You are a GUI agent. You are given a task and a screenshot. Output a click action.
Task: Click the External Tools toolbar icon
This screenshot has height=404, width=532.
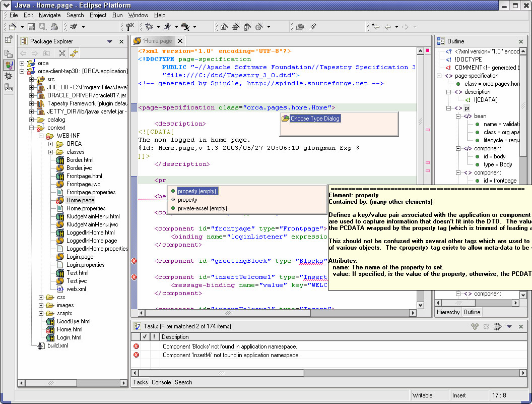click(x=185, y=27)
